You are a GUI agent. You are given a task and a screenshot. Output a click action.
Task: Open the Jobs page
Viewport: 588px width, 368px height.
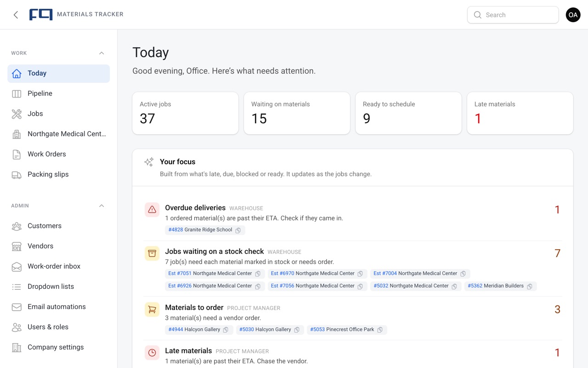tap(59, 114)
